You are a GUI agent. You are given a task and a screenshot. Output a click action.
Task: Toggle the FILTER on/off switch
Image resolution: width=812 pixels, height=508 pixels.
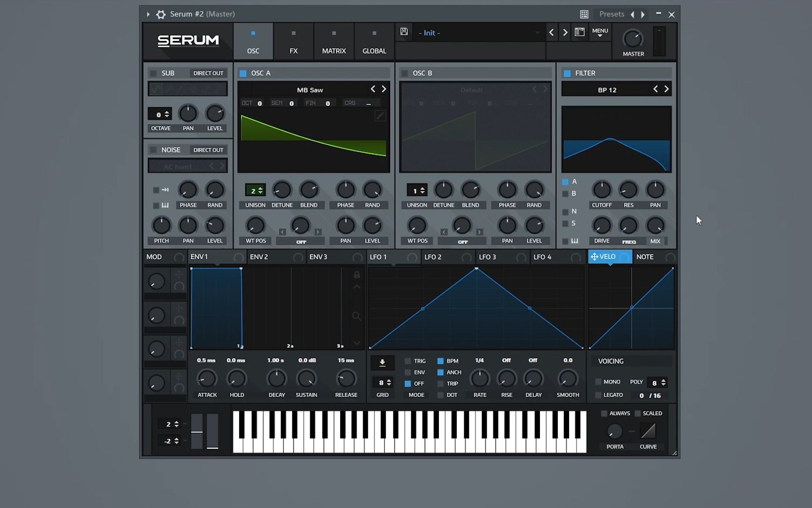tap(567, 73)
